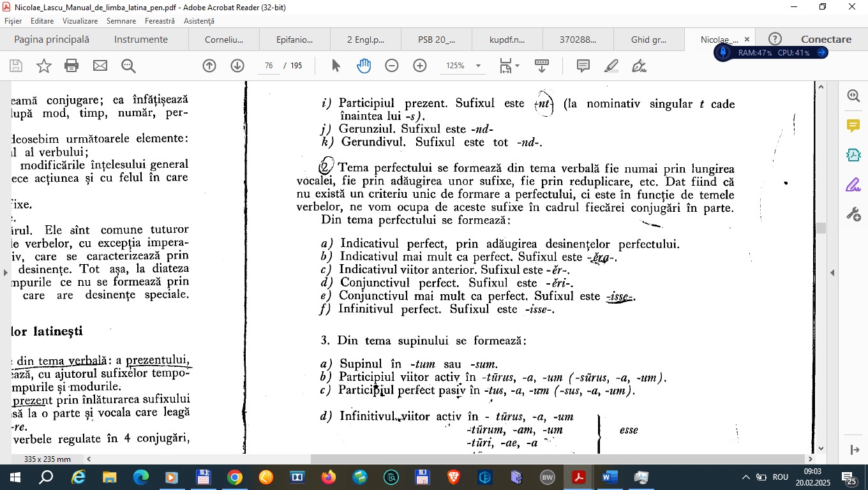The image size is (868, 490).
Task: Save the file using the floppy icon
Action: 16,66
